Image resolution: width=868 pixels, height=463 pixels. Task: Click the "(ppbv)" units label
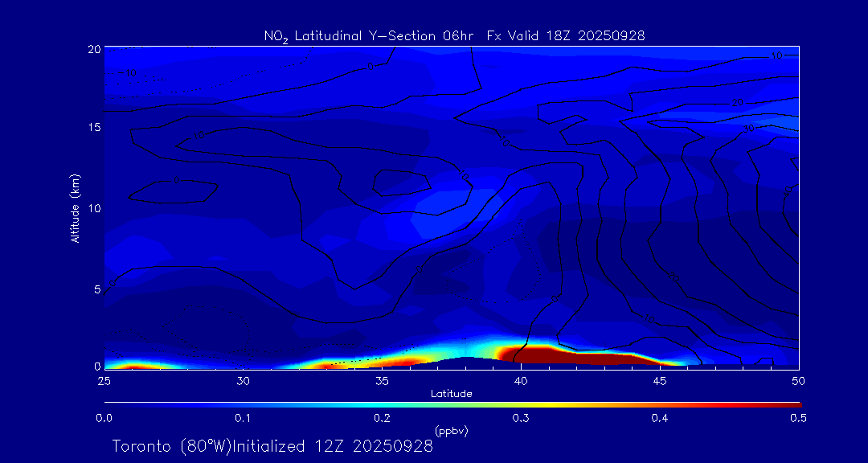pyautogui.click(x=452, y=431)
